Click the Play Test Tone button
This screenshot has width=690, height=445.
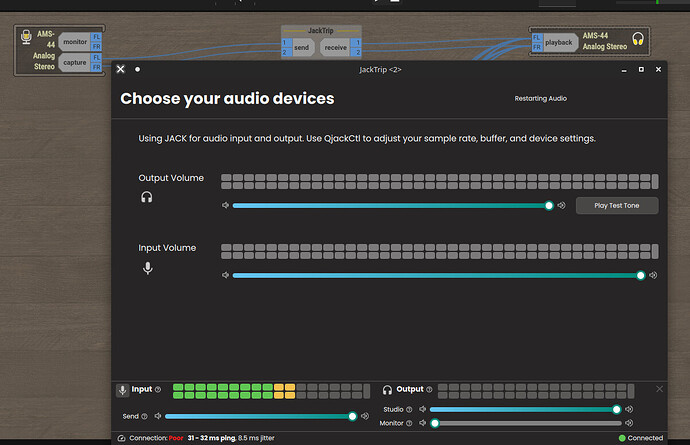pos(617,206)
